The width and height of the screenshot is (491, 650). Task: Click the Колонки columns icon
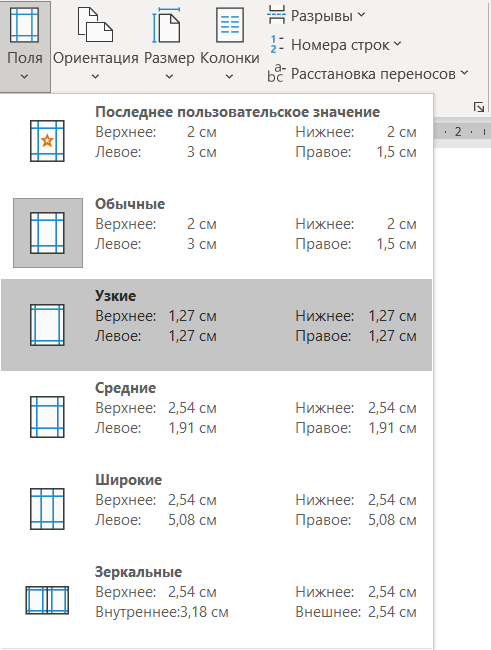click(230, 25)
